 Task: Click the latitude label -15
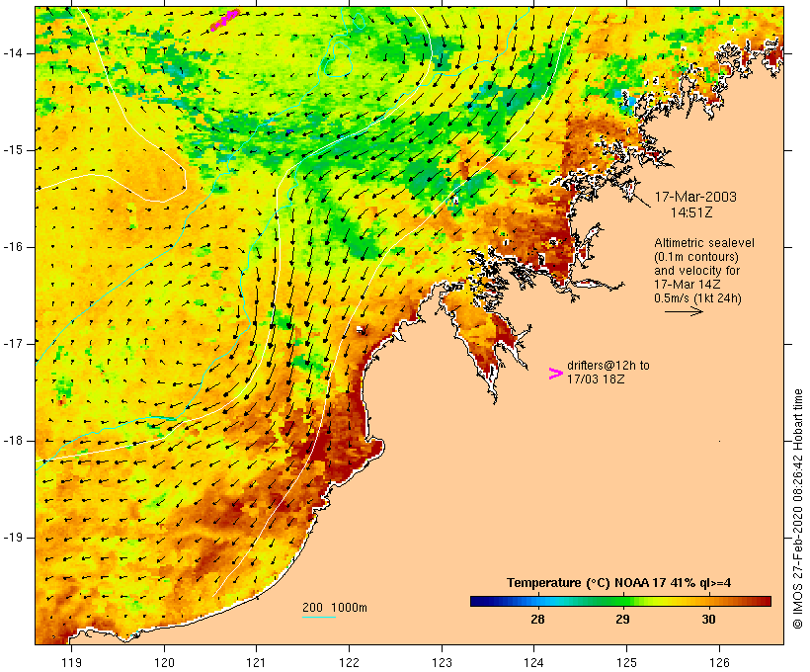pyautogui.click(x=12, y=150)
